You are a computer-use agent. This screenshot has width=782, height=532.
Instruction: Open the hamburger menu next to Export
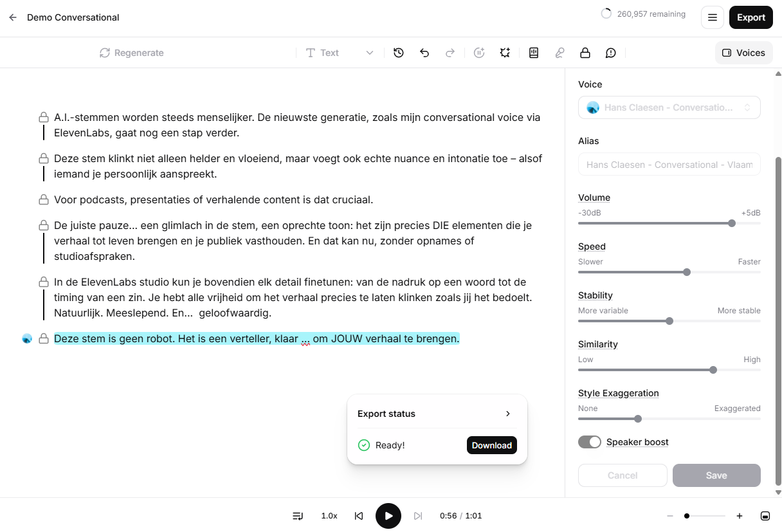[712, 17]
